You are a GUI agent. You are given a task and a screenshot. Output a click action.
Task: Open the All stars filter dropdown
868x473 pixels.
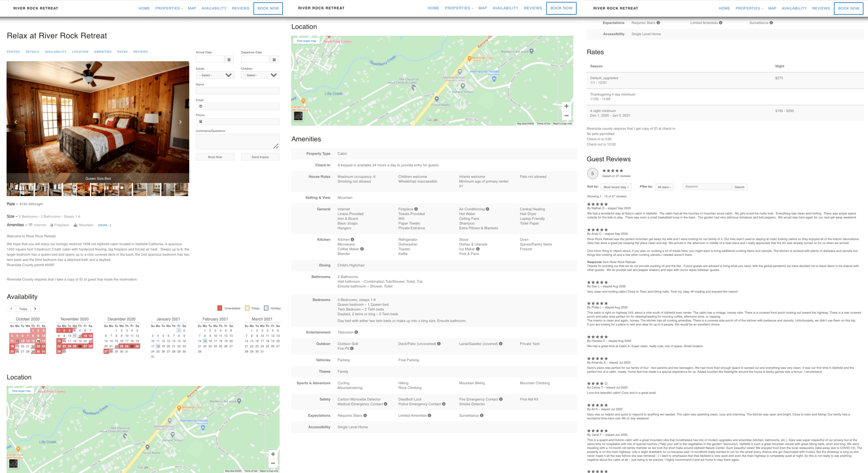pyautogui.click(x=664, y=187)
